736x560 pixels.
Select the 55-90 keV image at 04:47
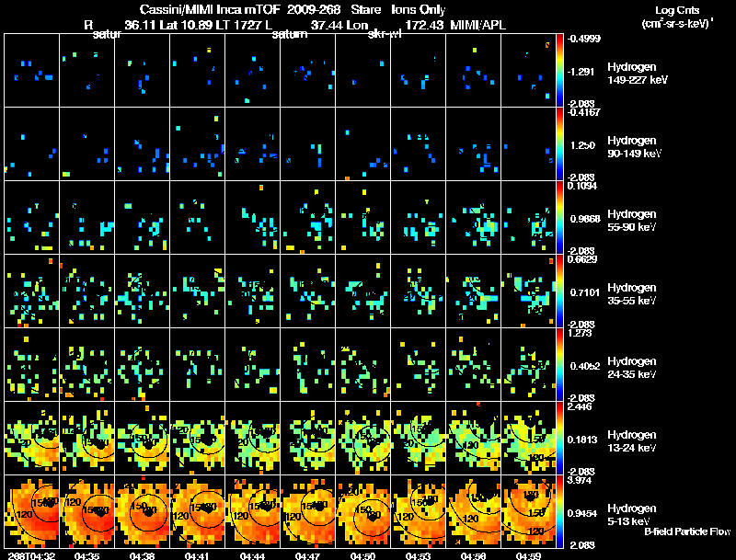pyautogui.click(x=308, y=218)
